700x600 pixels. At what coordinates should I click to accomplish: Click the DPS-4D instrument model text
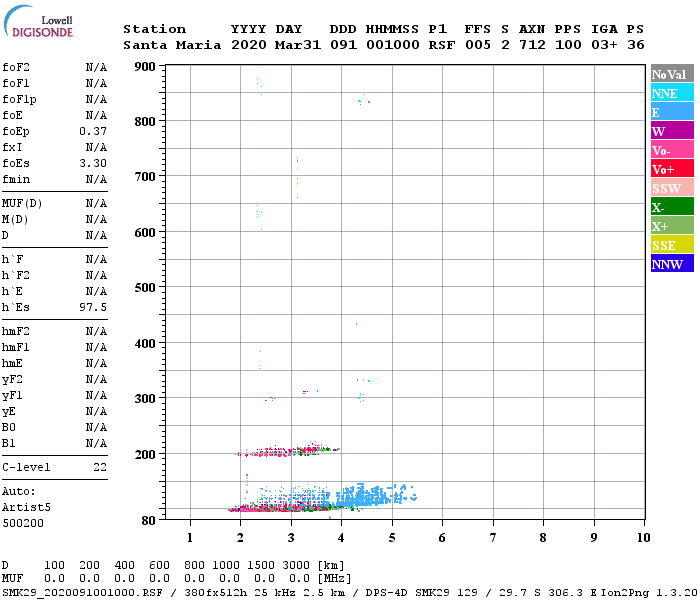pyautogui.click(x=388, y=593)
